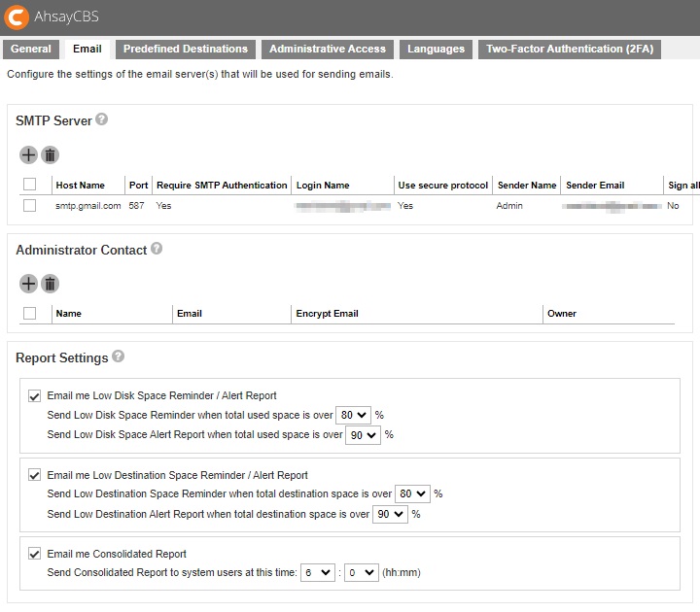The image size is (700, 612).
Task: Delete selected SMTP server with trash icon
Action: [x=50, y=154]
